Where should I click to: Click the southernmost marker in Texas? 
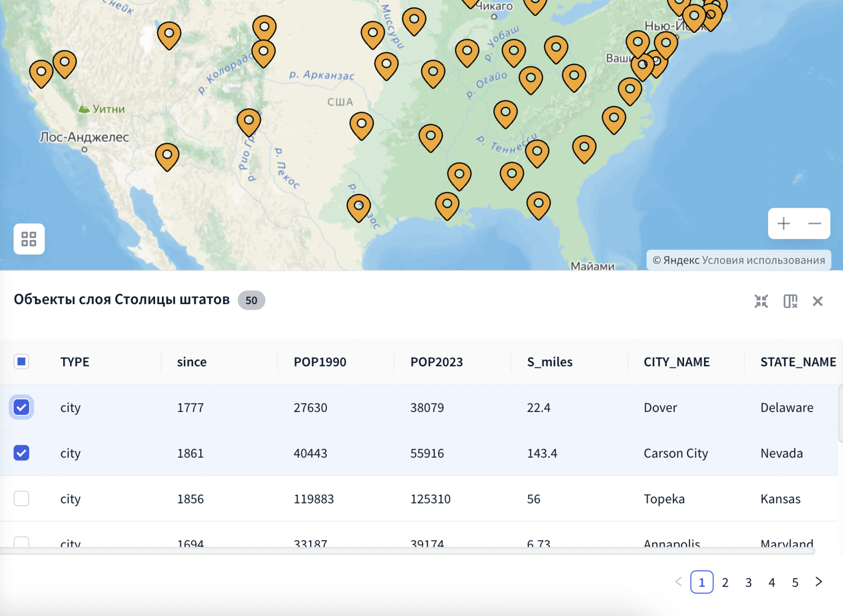tap(359, 207)
